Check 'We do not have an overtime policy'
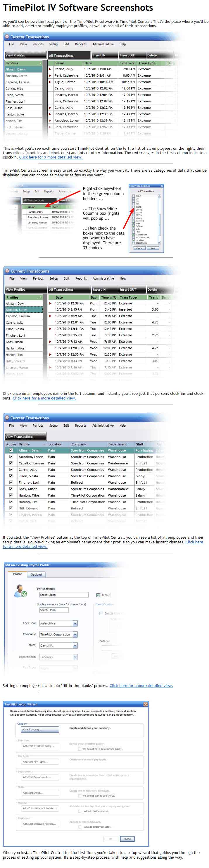 tap(80, 749)
